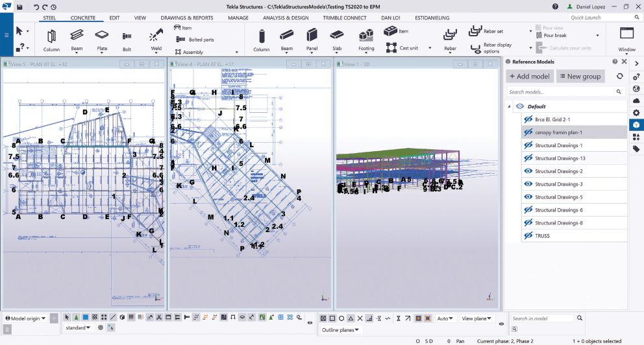Choose the concrete Slab tool
644x345 pixels.
coord(336,38)
